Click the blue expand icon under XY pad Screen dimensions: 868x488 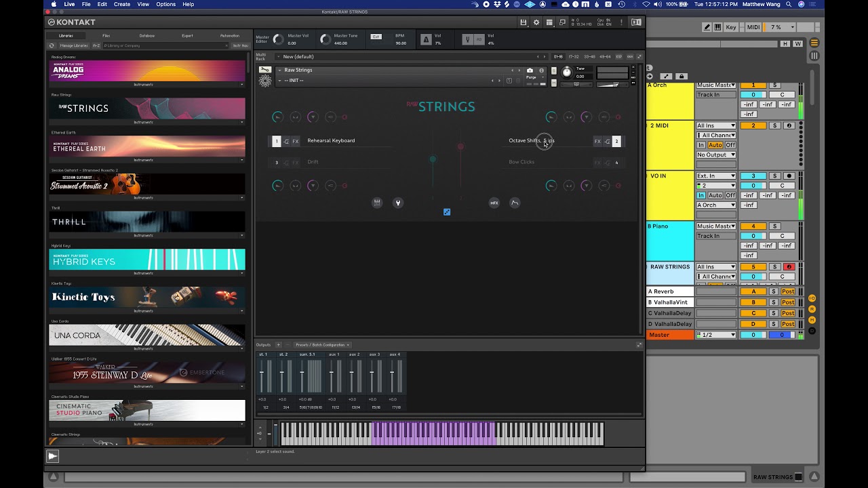point(447,212)
